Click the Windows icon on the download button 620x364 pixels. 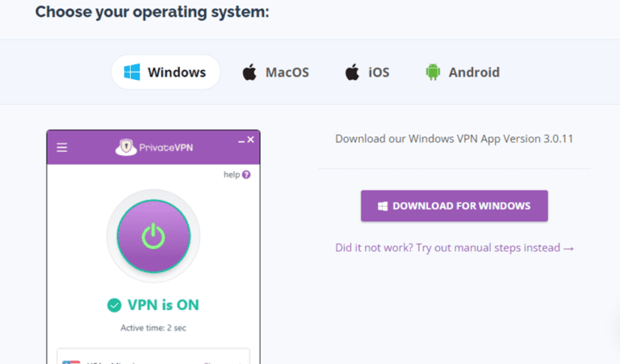383,206
